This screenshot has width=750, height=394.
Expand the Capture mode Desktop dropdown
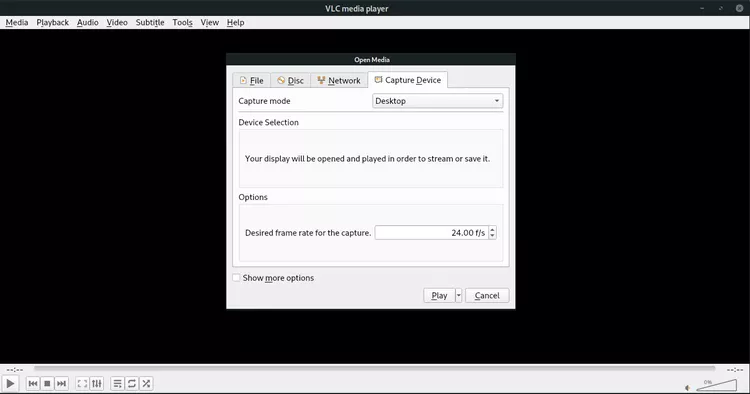click(x=437, y=101)
